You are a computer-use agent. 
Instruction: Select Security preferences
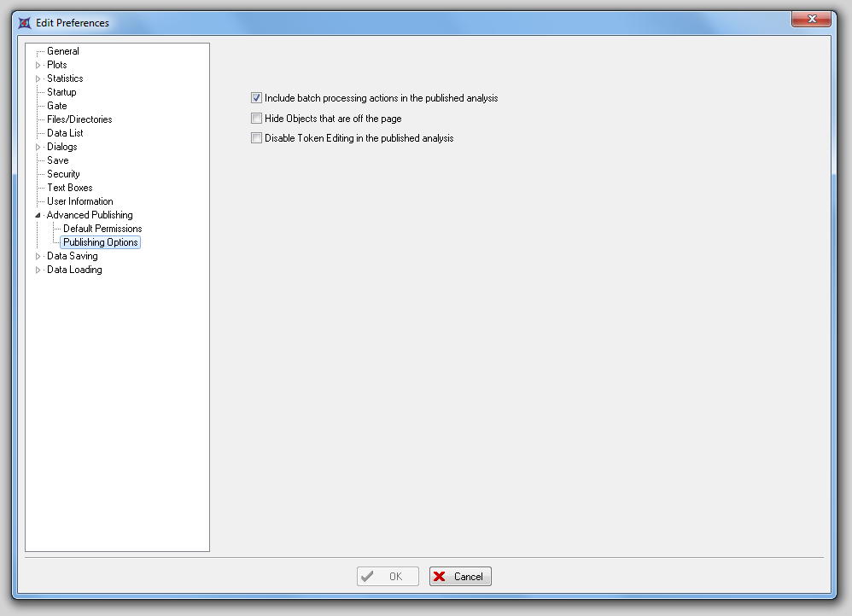coord(63,174)
